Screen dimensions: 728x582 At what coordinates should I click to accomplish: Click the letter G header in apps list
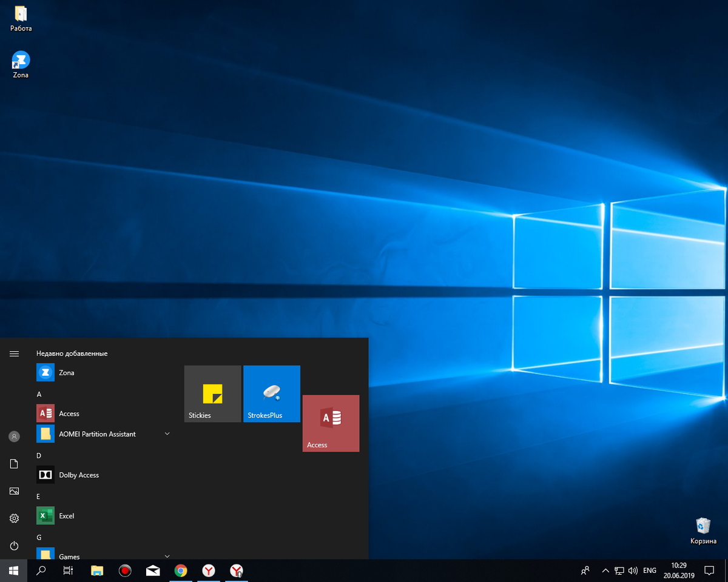(39, 537)
